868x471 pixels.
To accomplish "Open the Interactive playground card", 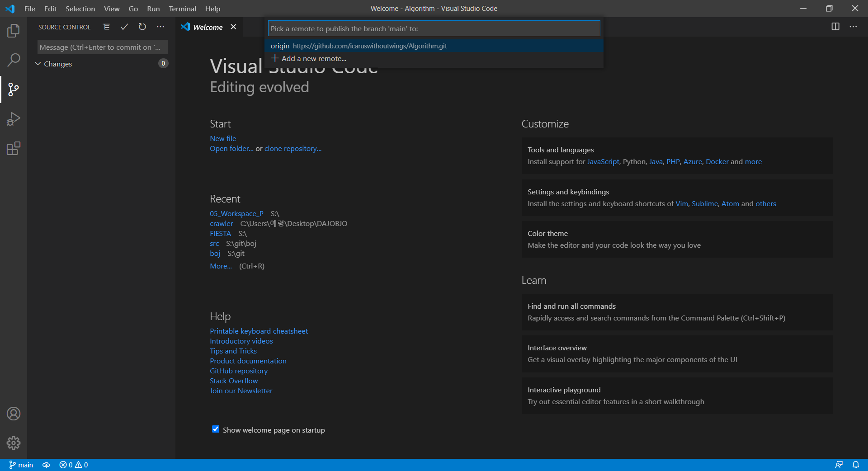I will point(677,396).
